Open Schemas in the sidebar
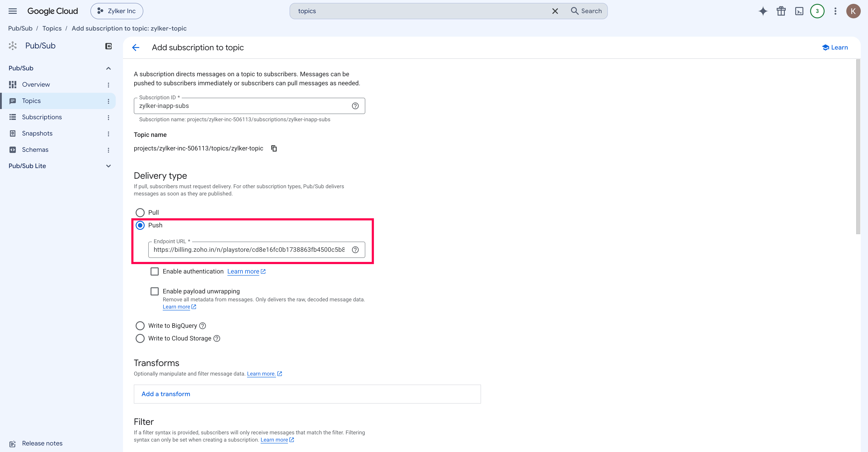This screenshot has height=452, width=868. [35, 150]
